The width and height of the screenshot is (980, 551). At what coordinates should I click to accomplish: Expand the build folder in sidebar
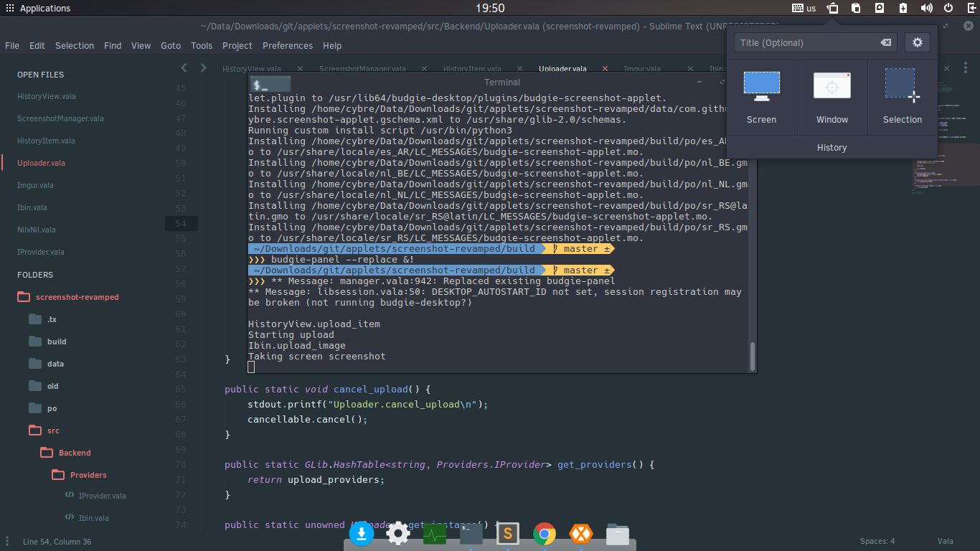35,342
